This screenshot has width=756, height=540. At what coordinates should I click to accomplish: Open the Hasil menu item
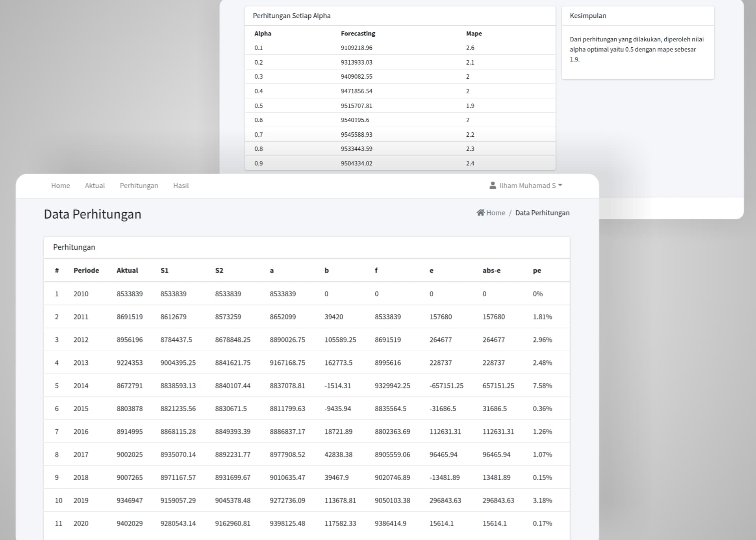tap(181, 186)
